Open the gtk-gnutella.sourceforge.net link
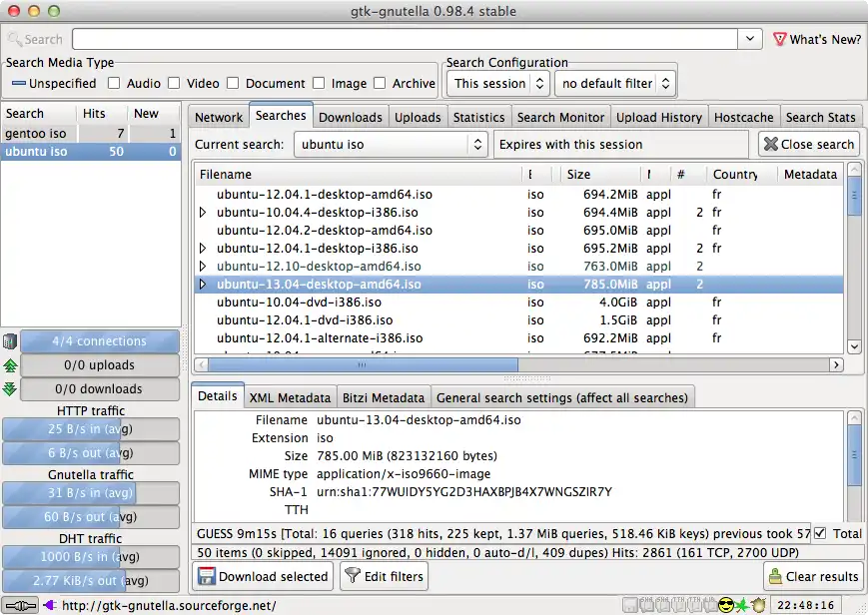This screenshot has height=615, width=868. (169, 606)
